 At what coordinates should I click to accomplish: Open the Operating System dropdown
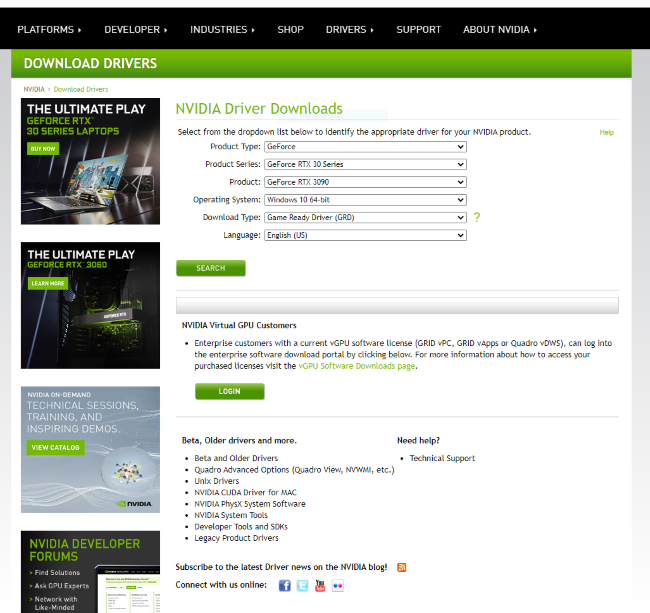click(x=365, y=200)
